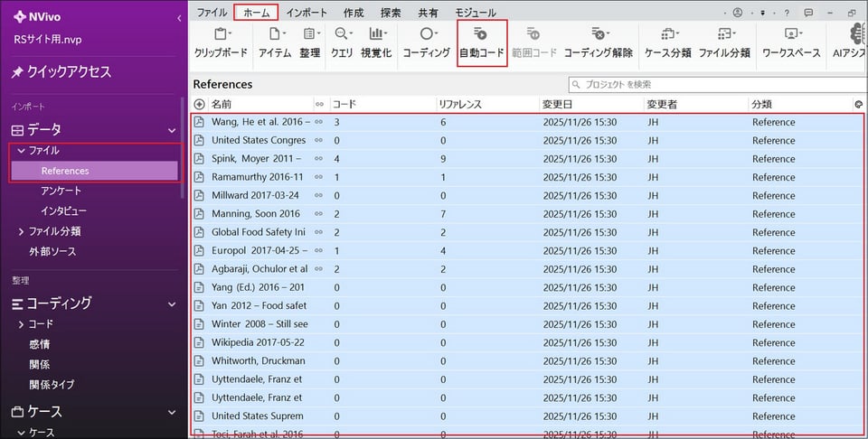This screenshot has width=868, height=439.
Task: Click the PDF icon of Wang, He et al.
Action: click(199, 122)
